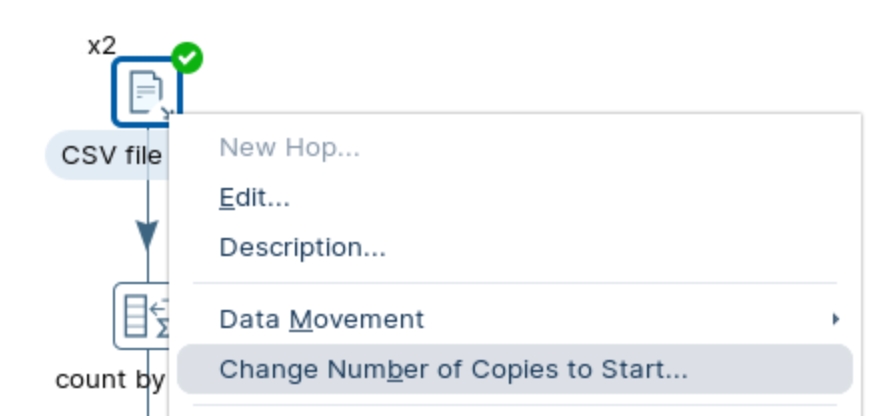The height and width of the screenshot is (416, 895).
Task: Select Change Number of Copies to Start...
Action: pyautogui.click(x=453, y=369)
